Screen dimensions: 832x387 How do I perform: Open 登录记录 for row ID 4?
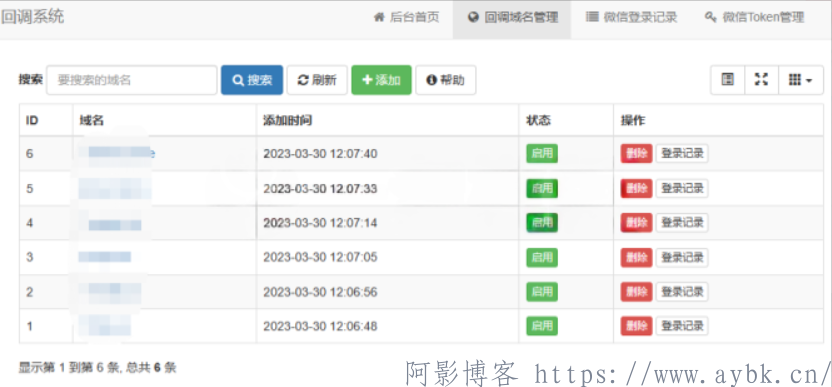pyautogui.click(x=682, y=222)
